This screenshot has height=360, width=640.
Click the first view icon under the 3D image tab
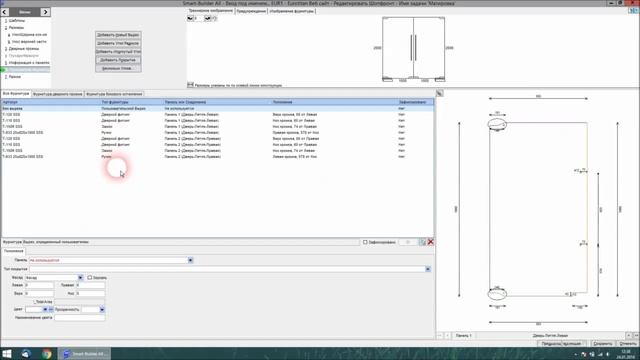pyautogui.click(x=190, y=18)
